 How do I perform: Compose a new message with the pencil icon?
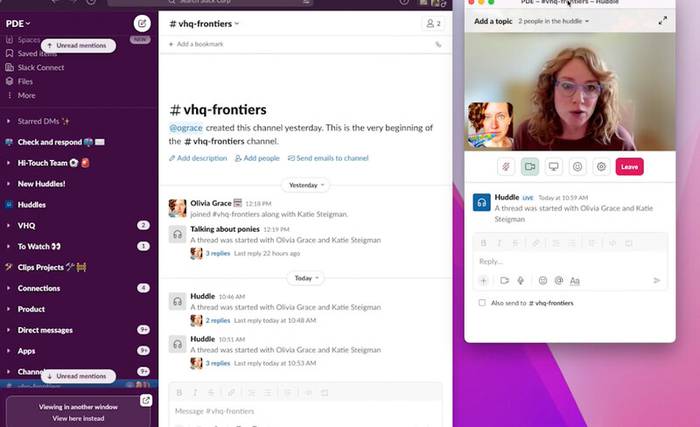coord(142,23)
